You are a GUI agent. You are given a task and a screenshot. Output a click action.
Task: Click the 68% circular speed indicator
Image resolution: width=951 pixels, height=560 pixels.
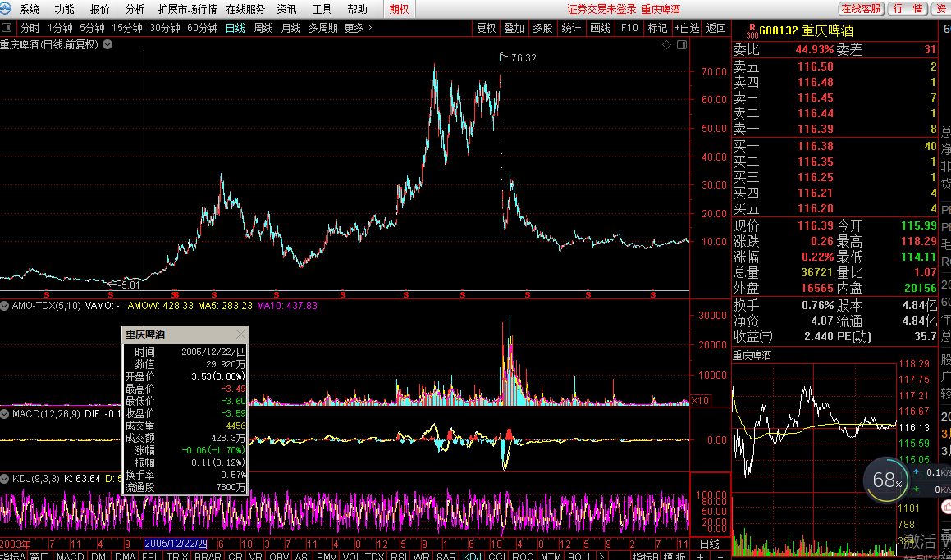[887, 480]
